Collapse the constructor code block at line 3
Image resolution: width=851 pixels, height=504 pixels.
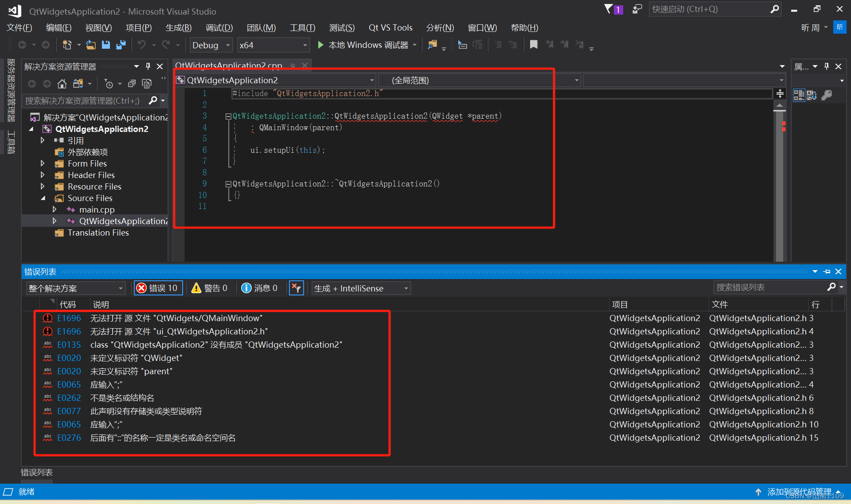[x=228, y=116]
